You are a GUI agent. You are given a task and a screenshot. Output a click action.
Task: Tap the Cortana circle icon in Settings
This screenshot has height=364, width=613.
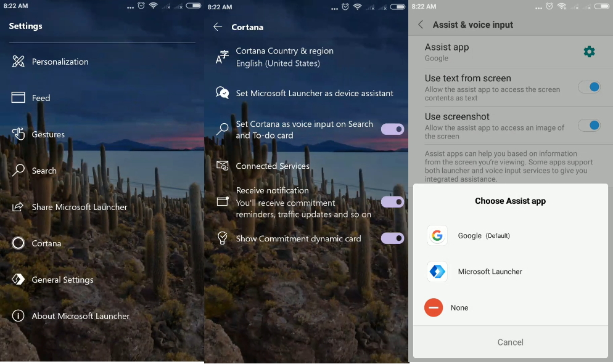(x=18, y=243)
